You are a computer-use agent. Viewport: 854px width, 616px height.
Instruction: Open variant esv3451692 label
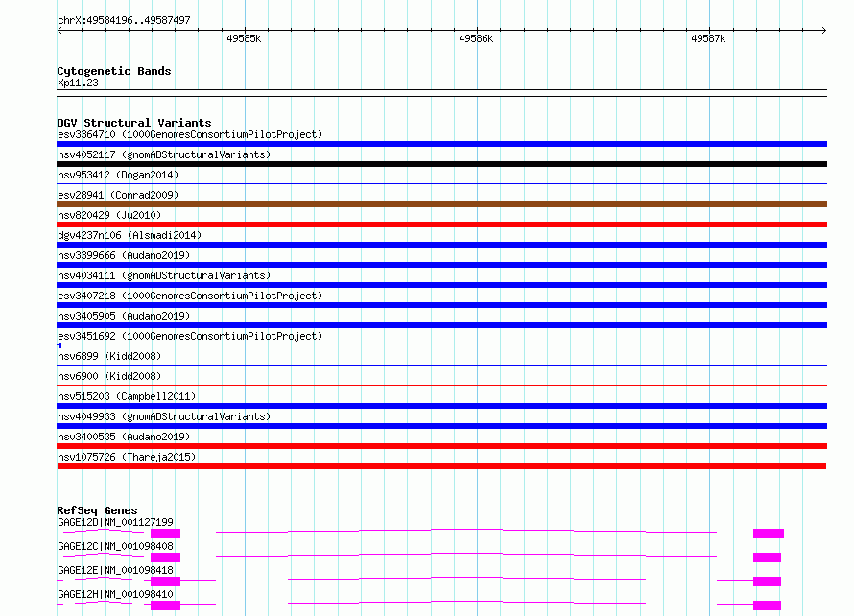pyautogui.click(x=190, y=336)
